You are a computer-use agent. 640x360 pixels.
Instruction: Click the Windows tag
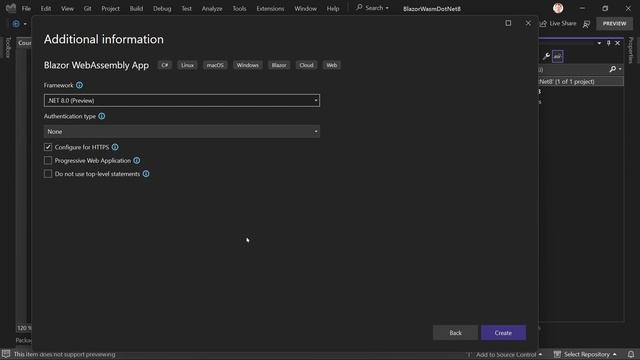pos(247,65)
